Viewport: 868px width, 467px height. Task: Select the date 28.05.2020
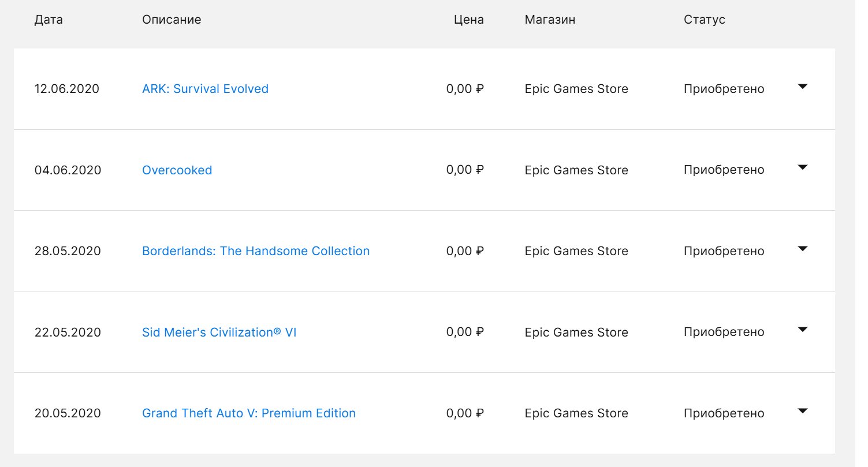68,251
